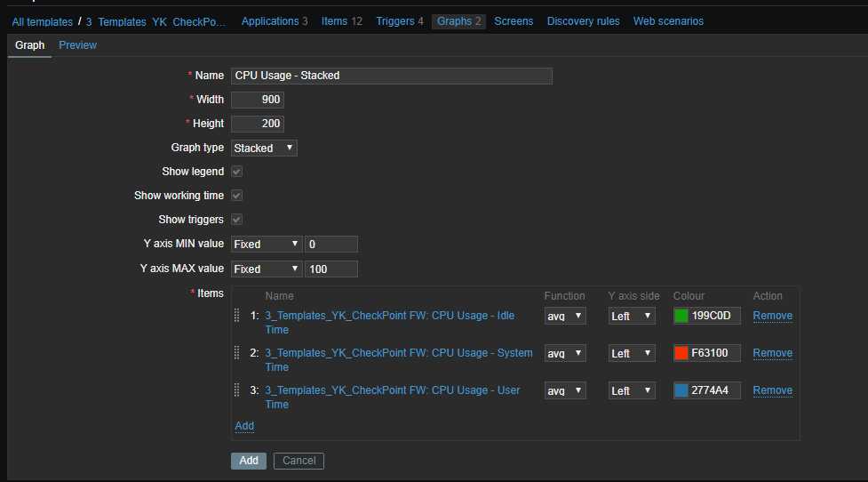Open the Y axis MAX value type dropdown
Screen dimensions: 868x482
tap(267, 269)
